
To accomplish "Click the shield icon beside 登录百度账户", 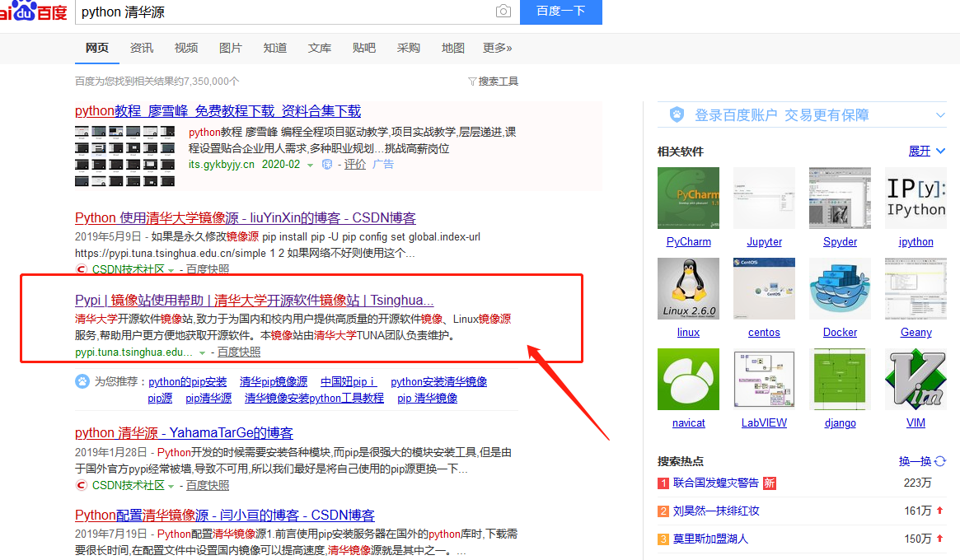I will [677, 114].
